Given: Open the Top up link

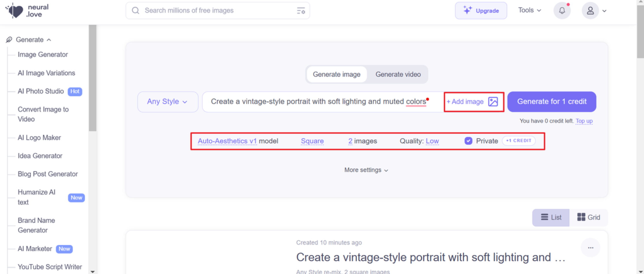Looking at the screenshot, I should tap(584, 121).
